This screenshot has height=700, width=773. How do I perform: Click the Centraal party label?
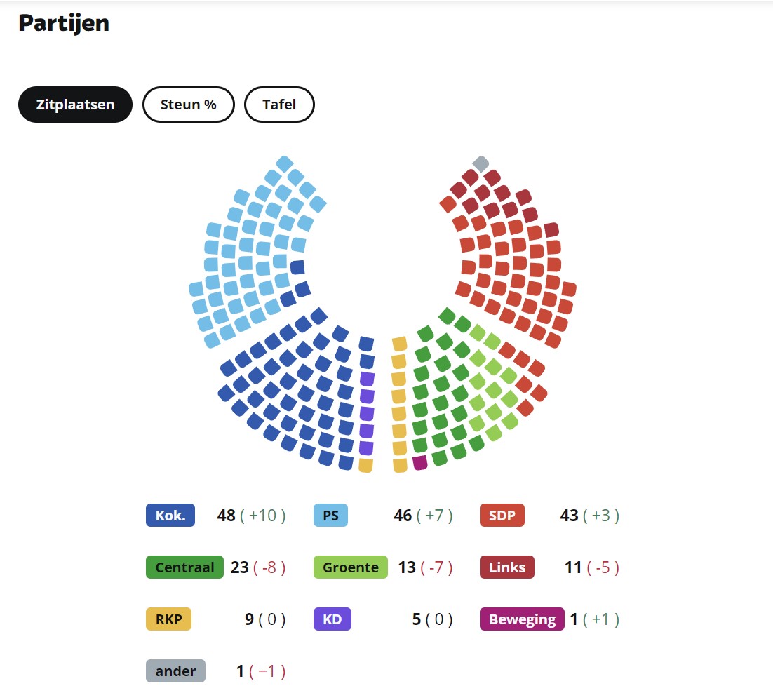pos(184,567)
